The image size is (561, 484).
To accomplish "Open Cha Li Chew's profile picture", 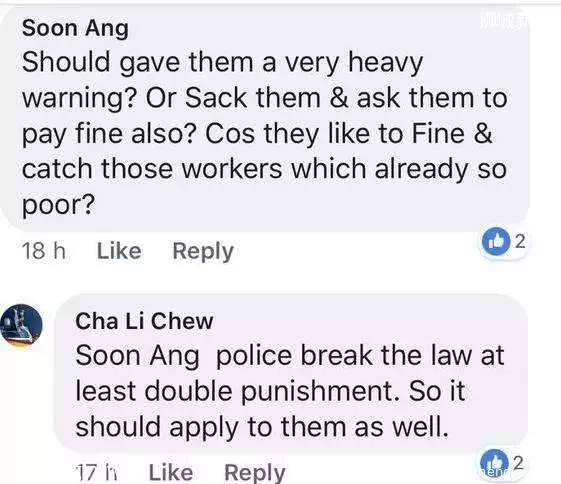I will (21, 325).
